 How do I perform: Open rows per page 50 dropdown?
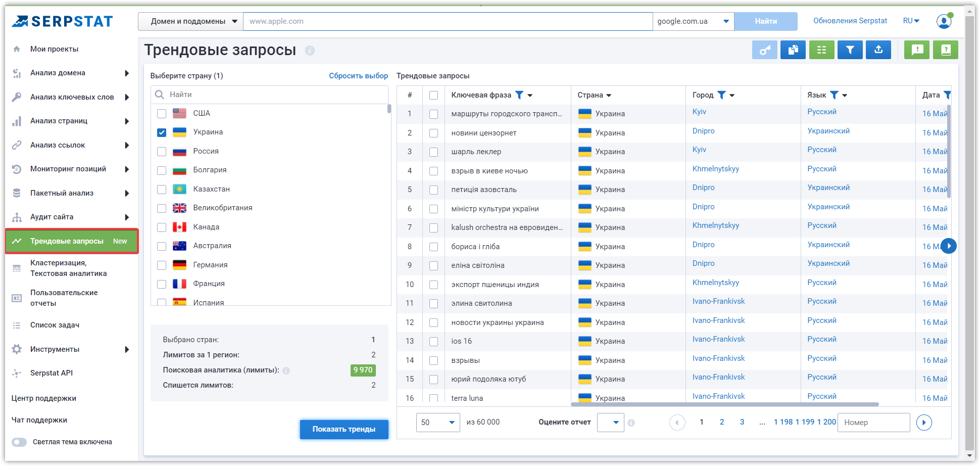coord(438,423)
